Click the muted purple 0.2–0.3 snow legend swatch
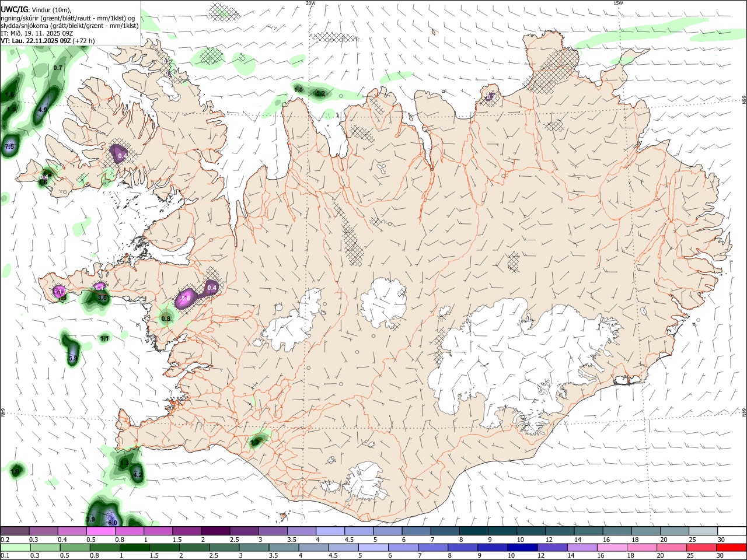The width and height of the screenshot is (747, 560). (15, 531)
